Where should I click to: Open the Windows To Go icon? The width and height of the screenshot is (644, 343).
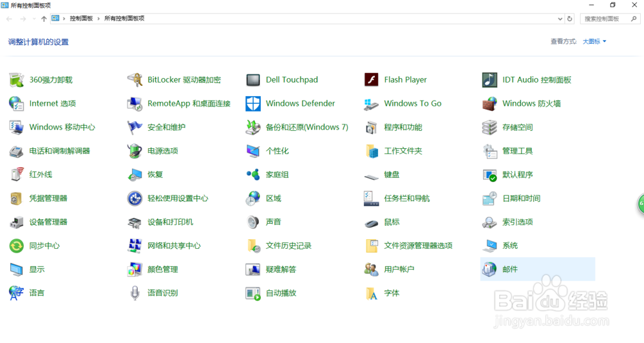tap(372, 104)
